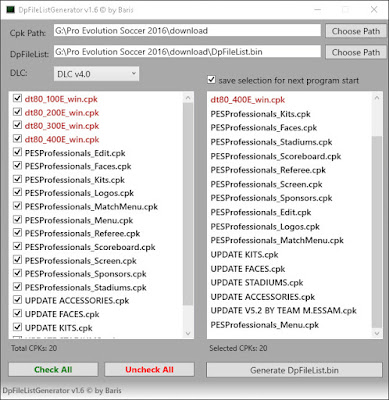Select PESProfessionals_Sponsors.cpk in right list
The image size is (389, 400).
[x=271, y=198]
